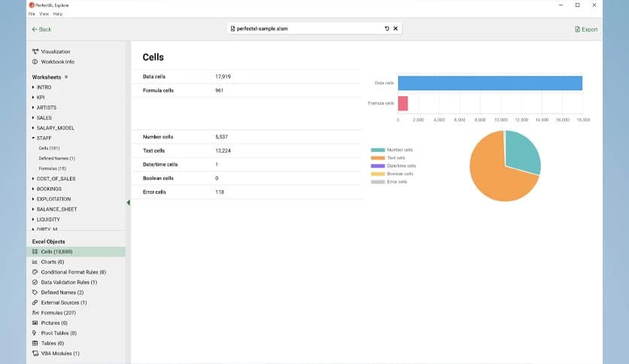629x364 pixels.
Task: Open Defined Names (2) list
Action: tap(58, 293)
